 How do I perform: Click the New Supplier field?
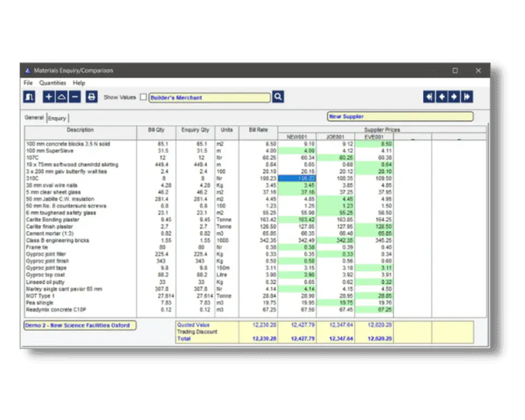pos(400,116)
